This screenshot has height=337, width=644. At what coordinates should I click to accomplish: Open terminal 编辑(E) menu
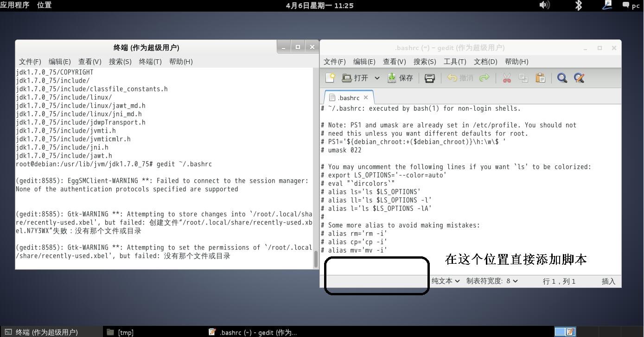click(59, 62)
